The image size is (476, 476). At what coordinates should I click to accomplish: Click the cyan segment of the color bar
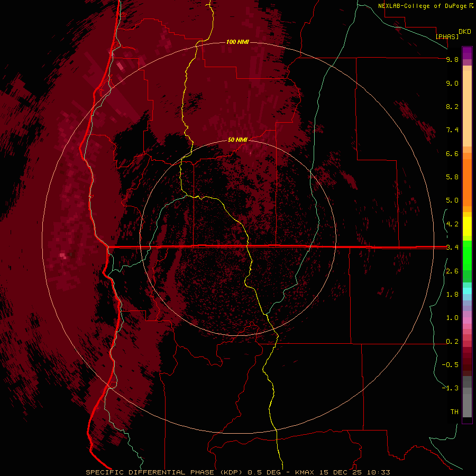pos(467,291)
